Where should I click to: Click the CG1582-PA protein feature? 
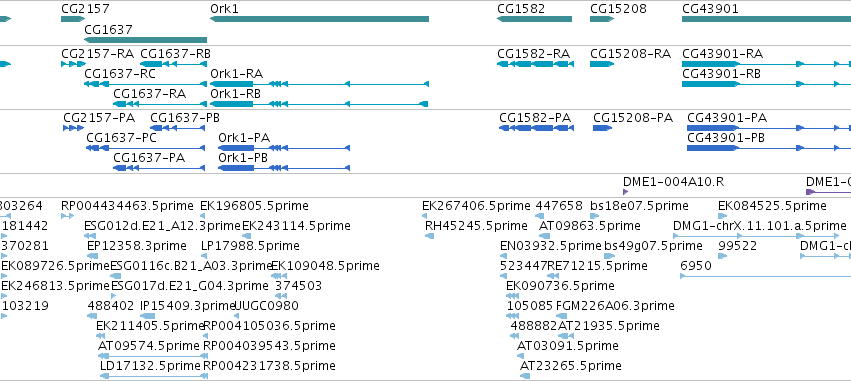(536, 128)
